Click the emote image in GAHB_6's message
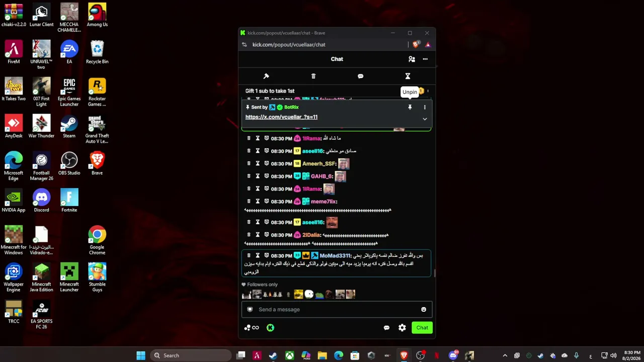This screenshot has height=362, width=644. [340, 176]
